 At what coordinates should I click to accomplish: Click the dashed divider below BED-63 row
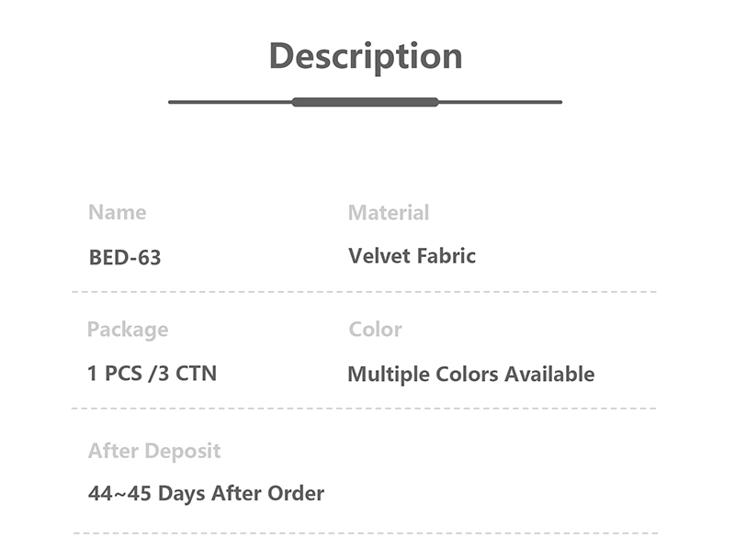coord(365,292)
